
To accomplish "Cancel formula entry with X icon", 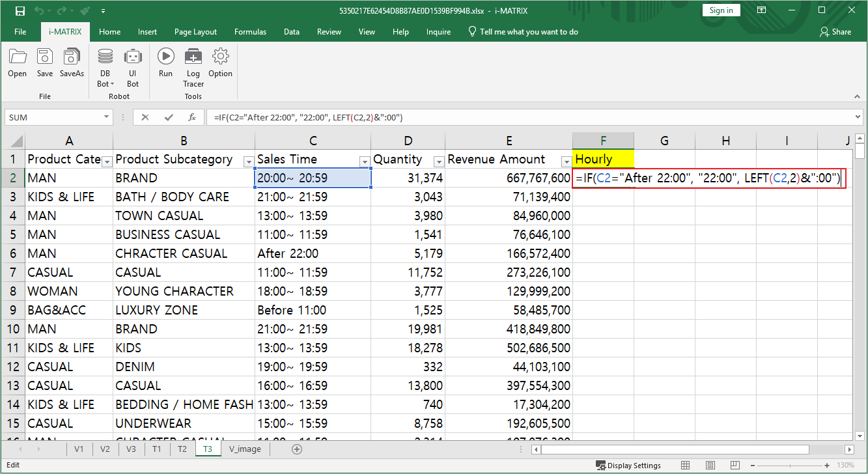I will [145, 118].
